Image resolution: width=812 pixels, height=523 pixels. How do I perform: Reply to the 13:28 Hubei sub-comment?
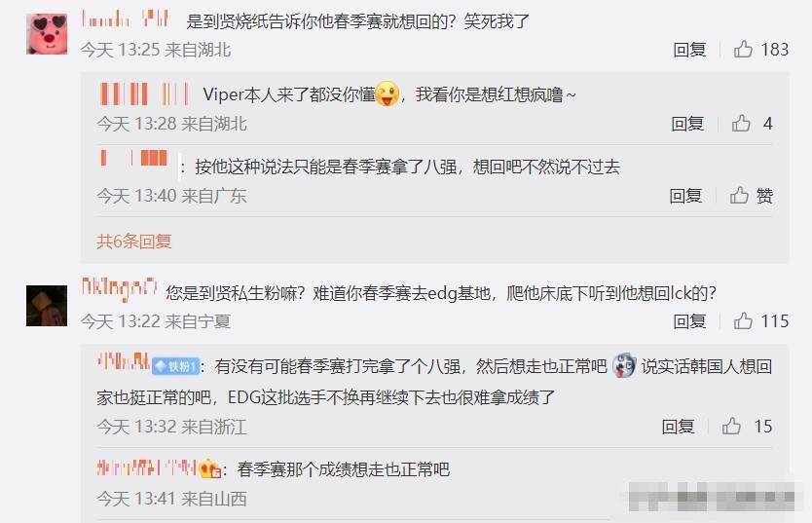687,124
